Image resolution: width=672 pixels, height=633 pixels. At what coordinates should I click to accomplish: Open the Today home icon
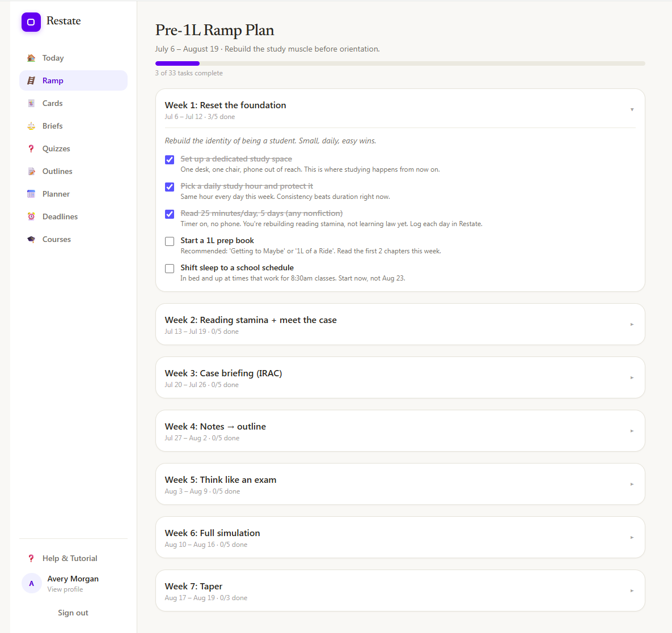click(x=31, y=58)
